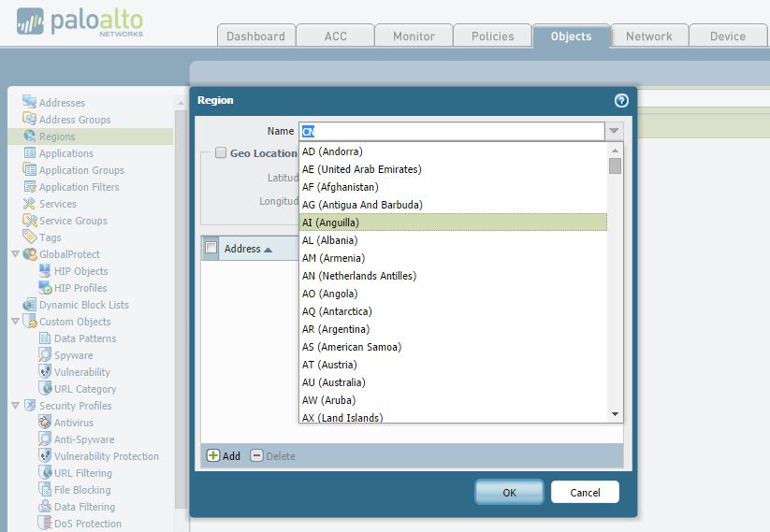The image size is (770, 532).
Task: Toggle the Name dropdown arrow
Action: pyautogui.click(x=614, y=131)
